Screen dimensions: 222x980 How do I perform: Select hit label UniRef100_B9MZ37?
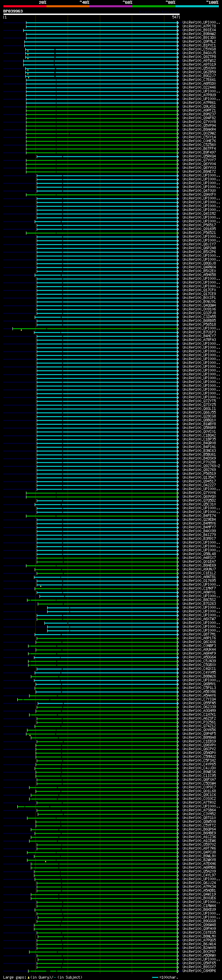(199, 114)
